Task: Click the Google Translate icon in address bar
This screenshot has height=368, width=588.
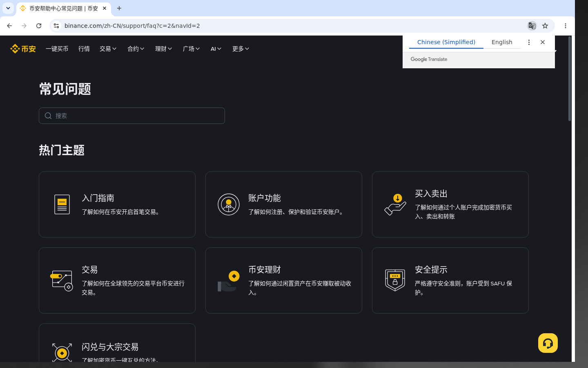Action: (532, 26)
